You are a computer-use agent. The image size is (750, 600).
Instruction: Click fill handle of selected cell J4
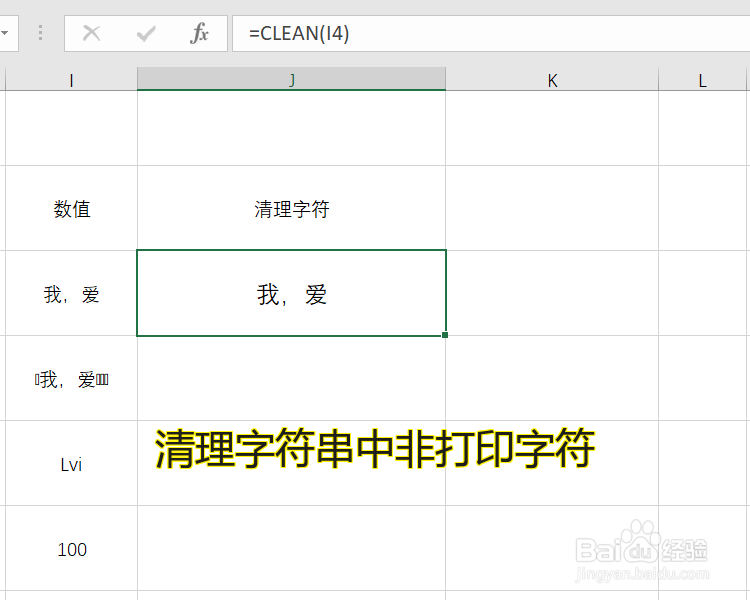coord(445,335)
